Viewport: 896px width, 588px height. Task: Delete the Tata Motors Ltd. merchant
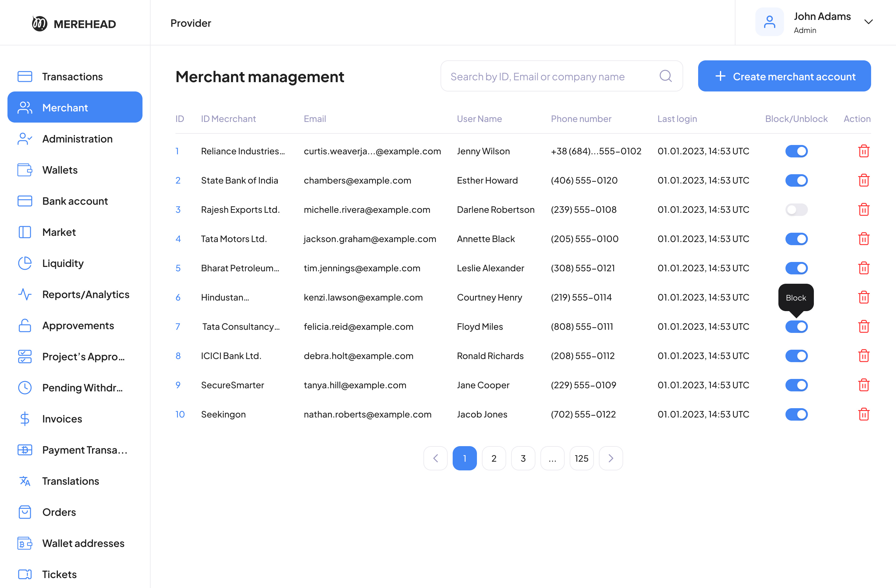863,239
